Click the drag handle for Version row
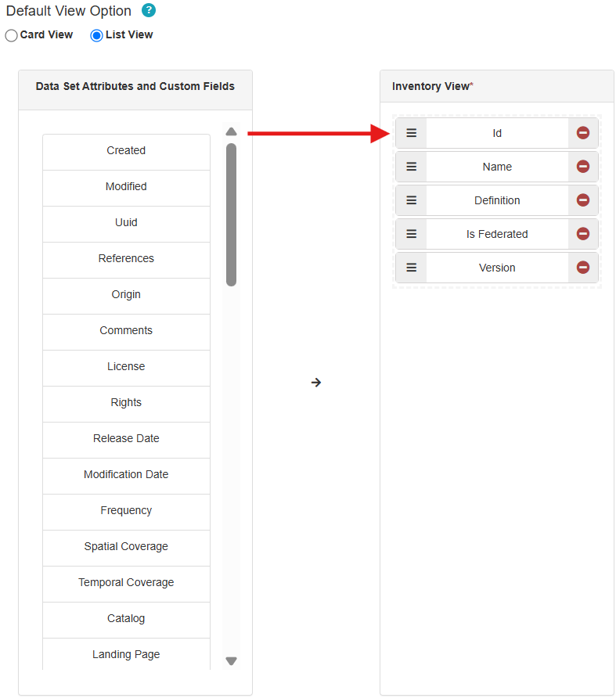 (x=411, y=268)
